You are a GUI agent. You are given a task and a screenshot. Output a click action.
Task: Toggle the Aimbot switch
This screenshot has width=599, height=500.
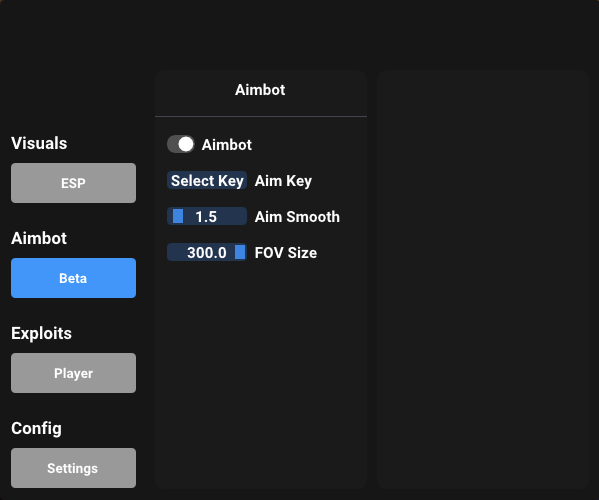pyautogui.click(x=181, y=144)
